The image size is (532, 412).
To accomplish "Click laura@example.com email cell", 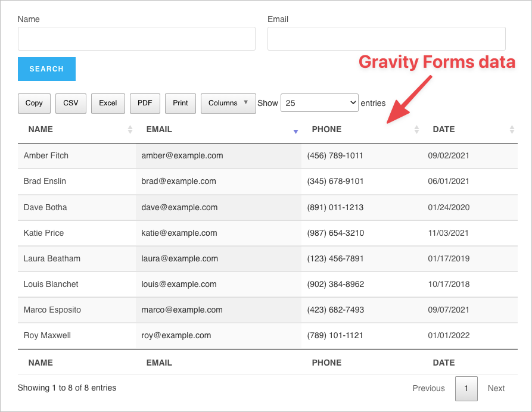I will coord(219,259).
